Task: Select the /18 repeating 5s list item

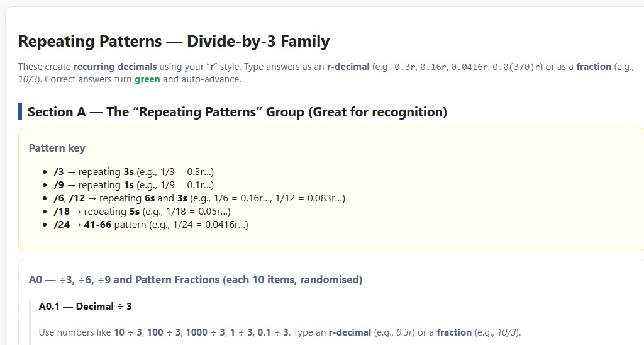Action: pyautogui.click(x=142, y=212)
